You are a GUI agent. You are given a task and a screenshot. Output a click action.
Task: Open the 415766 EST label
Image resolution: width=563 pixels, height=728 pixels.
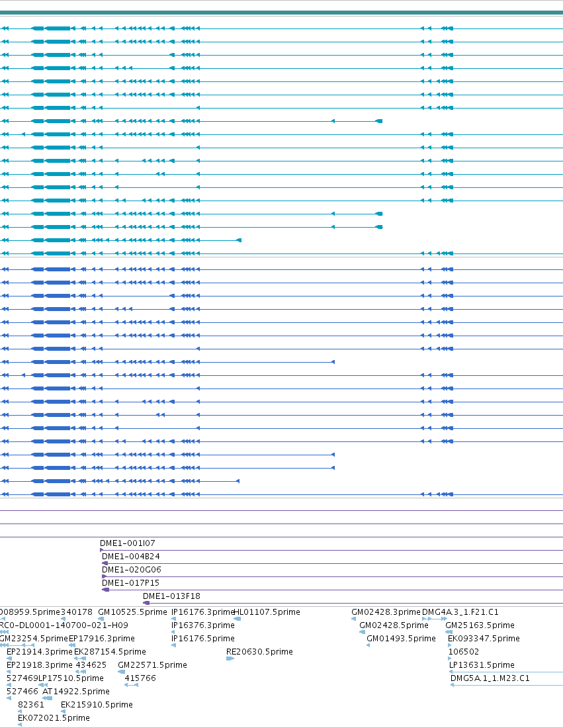click(140, 678)
